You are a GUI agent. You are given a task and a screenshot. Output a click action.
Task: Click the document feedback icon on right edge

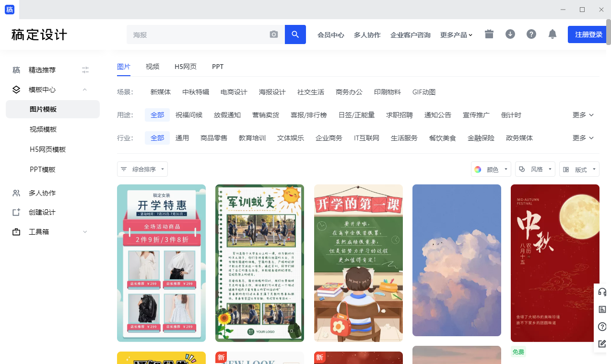[x=601, y=309]
